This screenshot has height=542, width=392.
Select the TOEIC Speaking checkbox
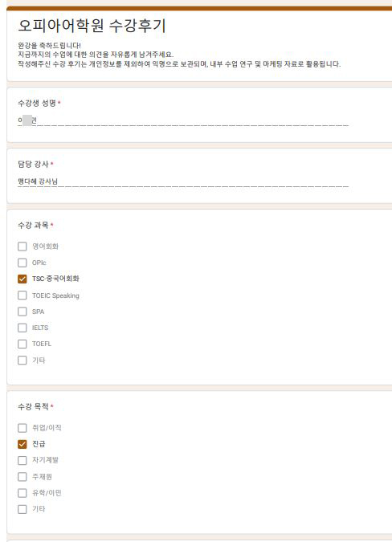pyautogui.click(x=22, y=295)
